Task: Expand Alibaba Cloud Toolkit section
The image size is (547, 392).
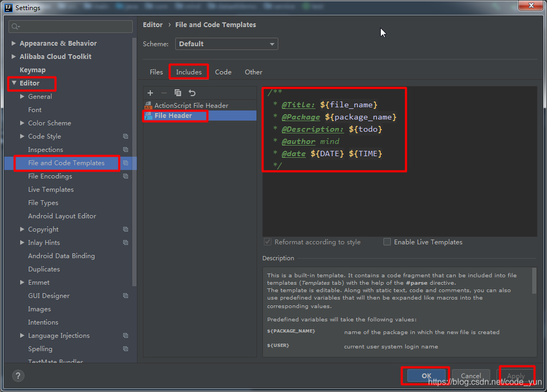Action: tap(14, 56)
